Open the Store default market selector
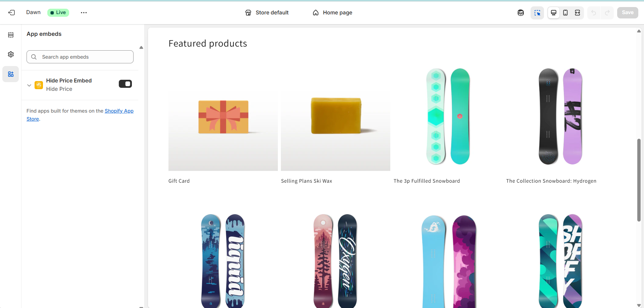This screenshot has width=644, height=308. (267, 13)
